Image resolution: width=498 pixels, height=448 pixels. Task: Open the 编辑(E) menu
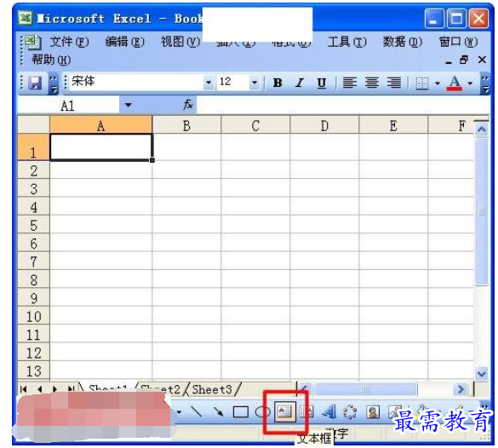[125, 42]
